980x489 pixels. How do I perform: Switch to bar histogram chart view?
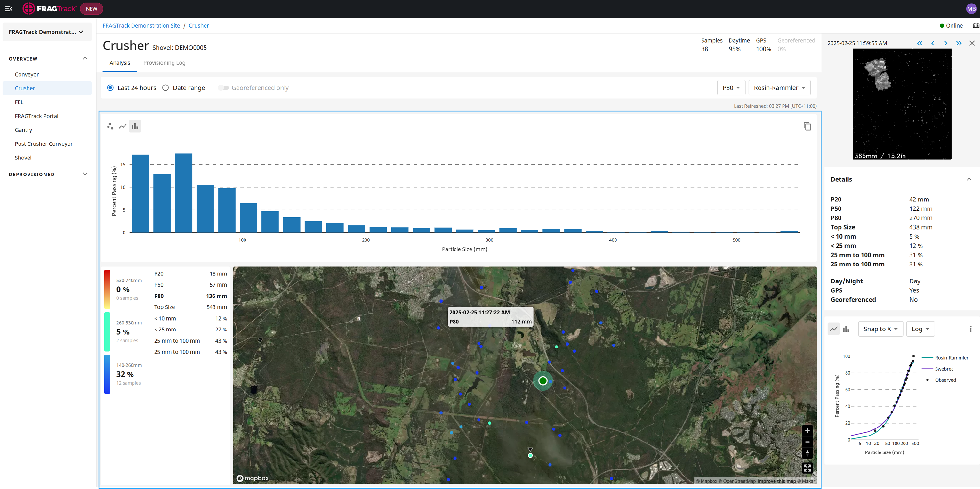click(135, 126)
